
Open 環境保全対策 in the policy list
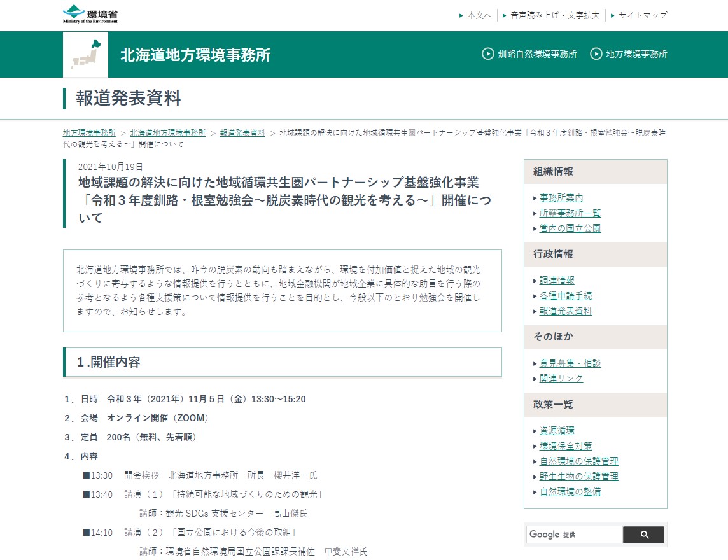[565, 445]
